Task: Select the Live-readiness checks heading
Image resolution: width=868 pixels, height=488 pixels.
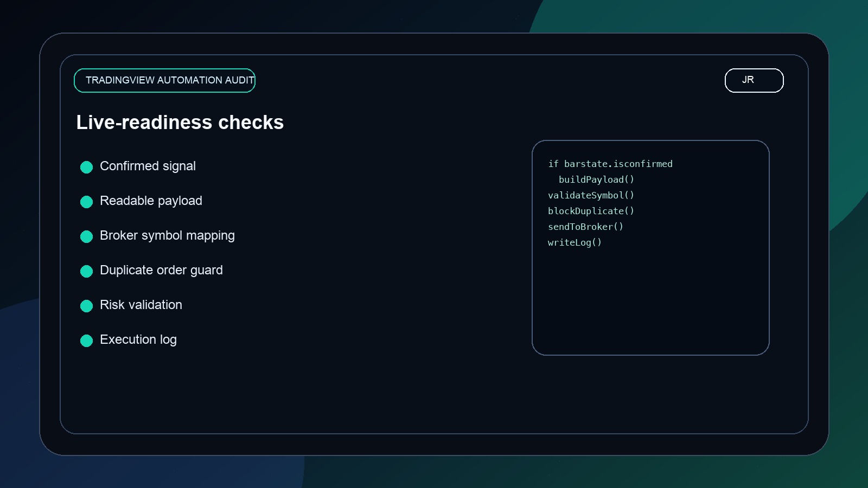Action: point(180,123)
